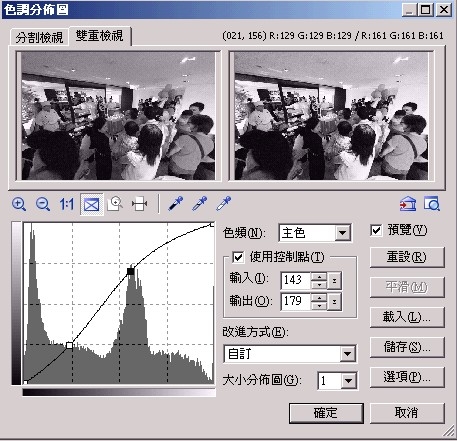Switch to the 雙重檢視 tab
Image resolution: width=457 pixels, height=441 pixels.
(x=100, y=36)
